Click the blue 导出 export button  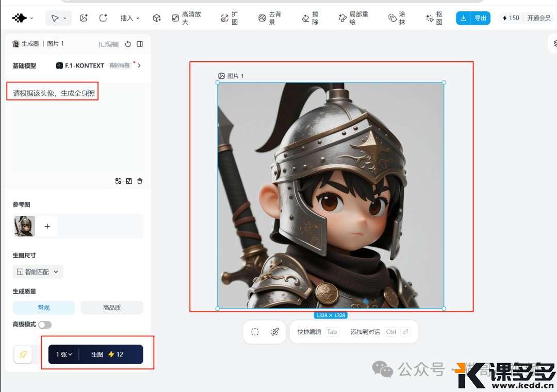tap(473, 18)
